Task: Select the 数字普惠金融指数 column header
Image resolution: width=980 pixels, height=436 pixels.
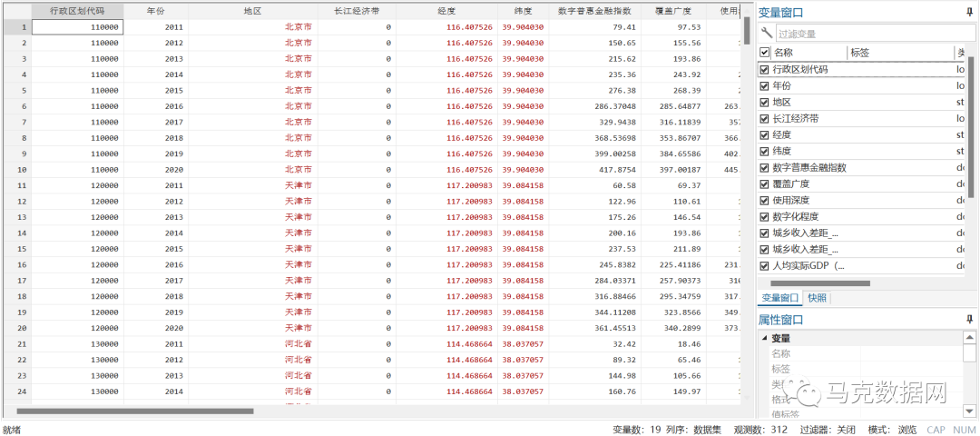Action: click(594, 11)
